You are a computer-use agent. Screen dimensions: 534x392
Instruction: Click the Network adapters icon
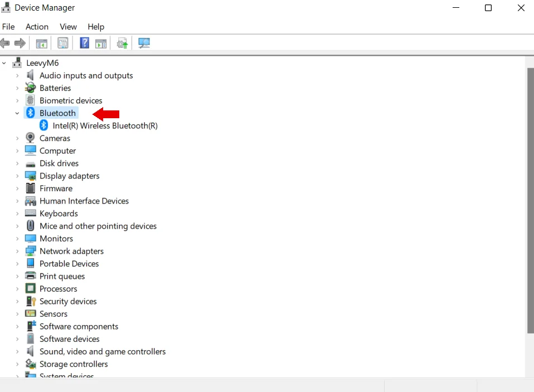(x=30, y=251)
